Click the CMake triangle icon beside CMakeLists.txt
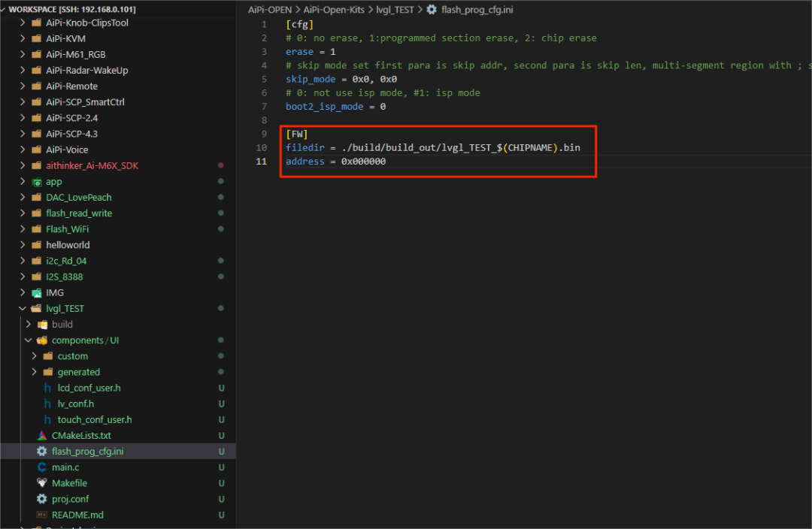This screenshot has width=812, height=529. [42, 435]
